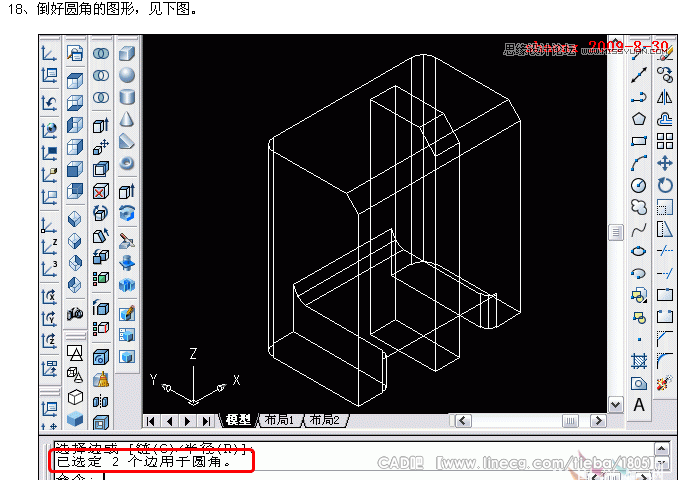This screenshot has width=684, height=480.
Task: Switch to Top view cube icon
Action: tap(75, 81)
